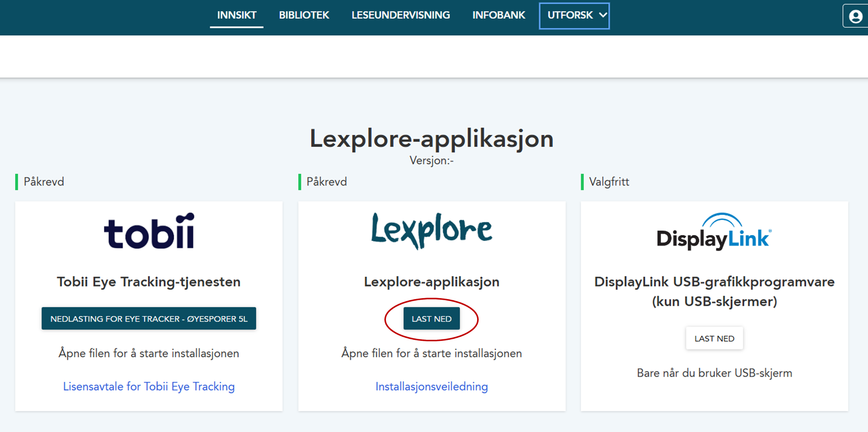Click the DisplayLink logo image
The height and width of the screenshot is (432, 868).
[x=714, y=232]
